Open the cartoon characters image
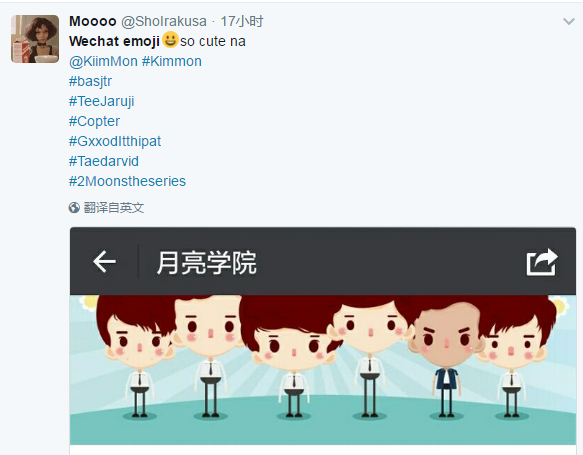The height and width of the screenshot is (455, 583). 323,370
